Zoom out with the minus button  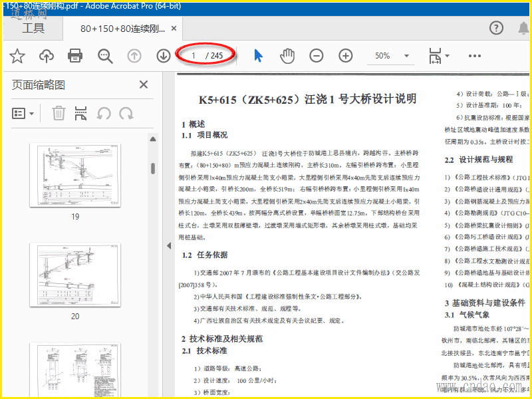click(317, 56)
